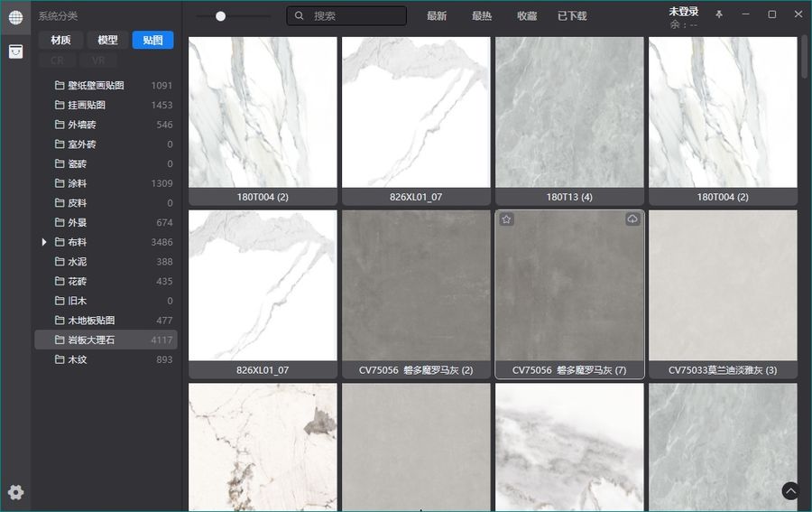Select the 贴图 tab

152,40
